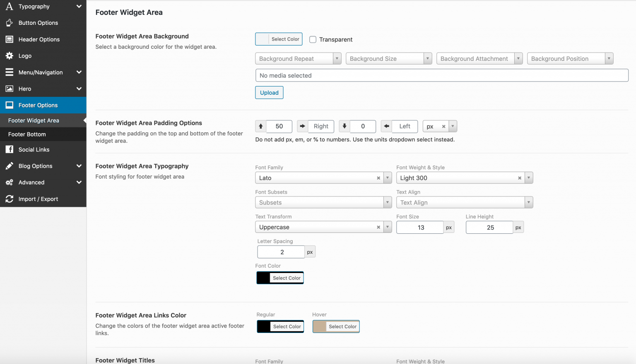This screenshot has width=636, height=364.
Task: Click the Font Size input field
Action: coord(420,227)
